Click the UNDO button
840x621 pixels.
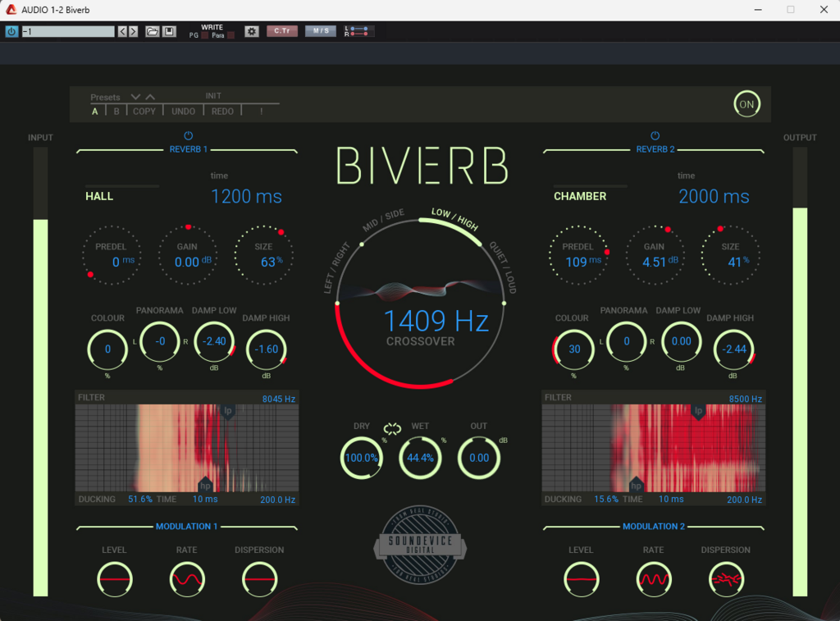click(x=183, y=112)
